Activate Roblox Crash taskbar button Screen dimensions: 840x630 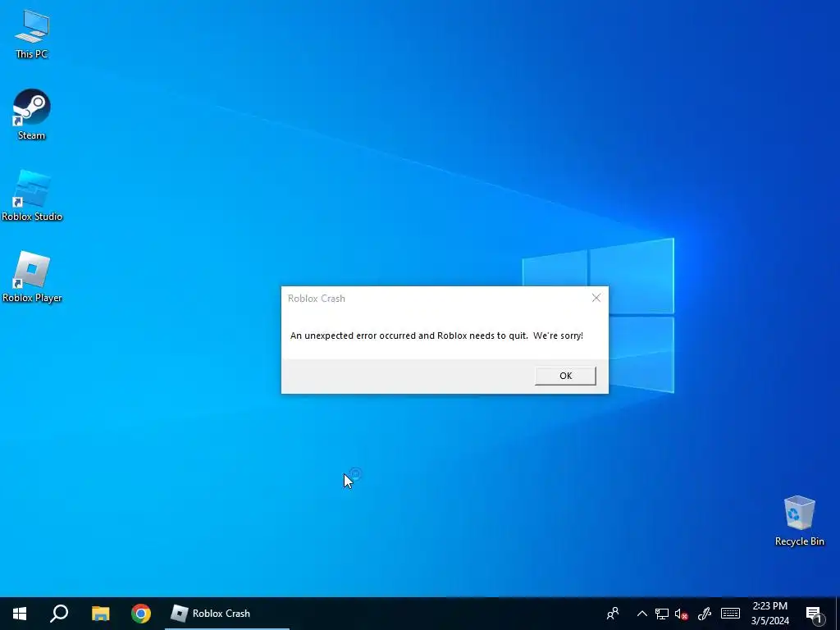click(x=226, y=614)
